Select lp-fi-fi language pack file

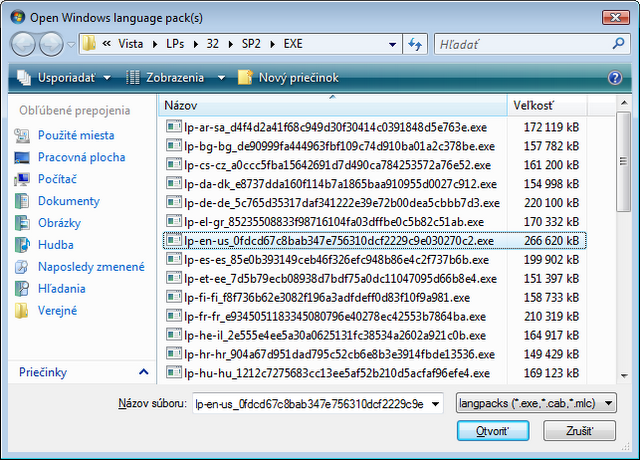[x=374, y=298]
